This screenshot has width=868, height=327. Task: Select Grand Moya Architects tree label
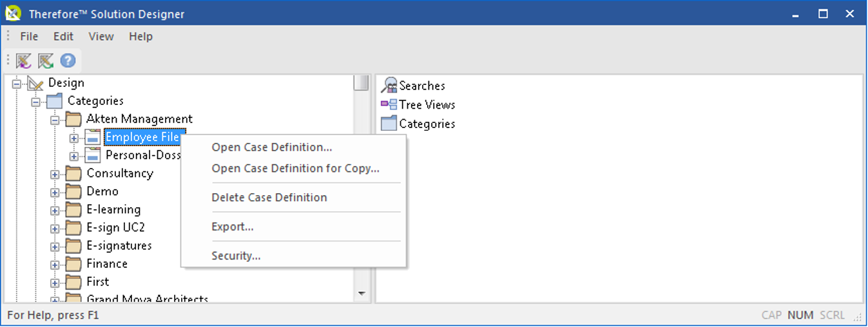click(x=148, y=299)
